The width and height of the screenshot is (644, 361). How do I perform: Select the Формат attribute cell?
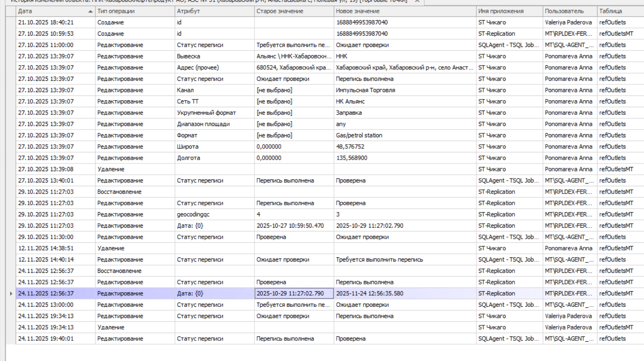(x=215, y=135)
